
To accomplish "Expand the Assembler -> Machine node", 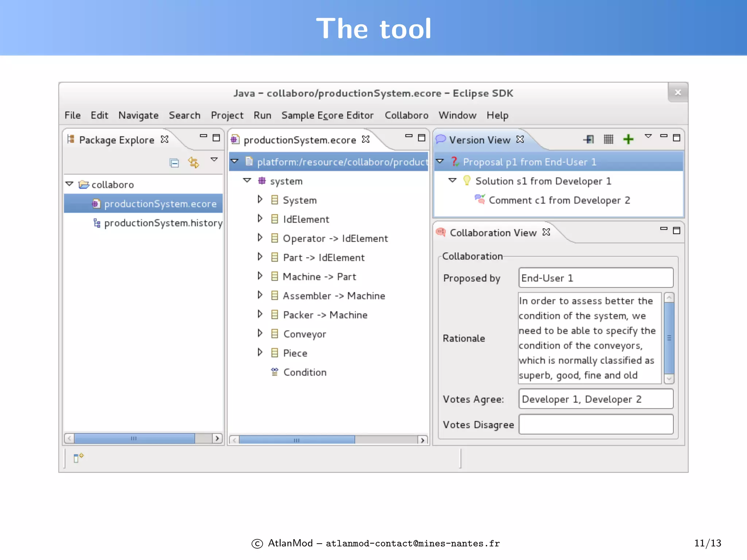I will coord(260,295).
